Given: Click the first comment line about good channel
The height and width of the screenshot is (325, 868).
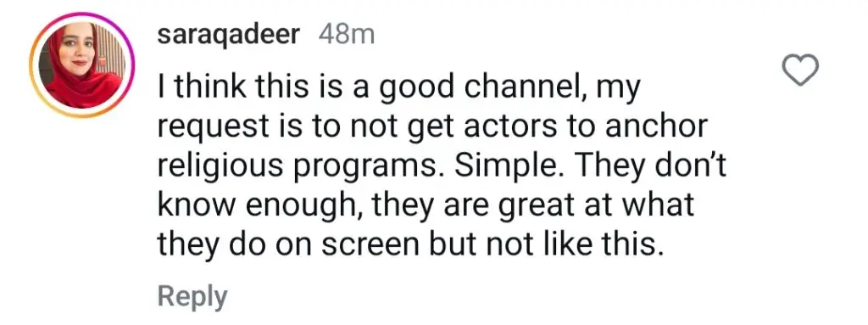Looking at the screenshot, I should pos(398,91).
